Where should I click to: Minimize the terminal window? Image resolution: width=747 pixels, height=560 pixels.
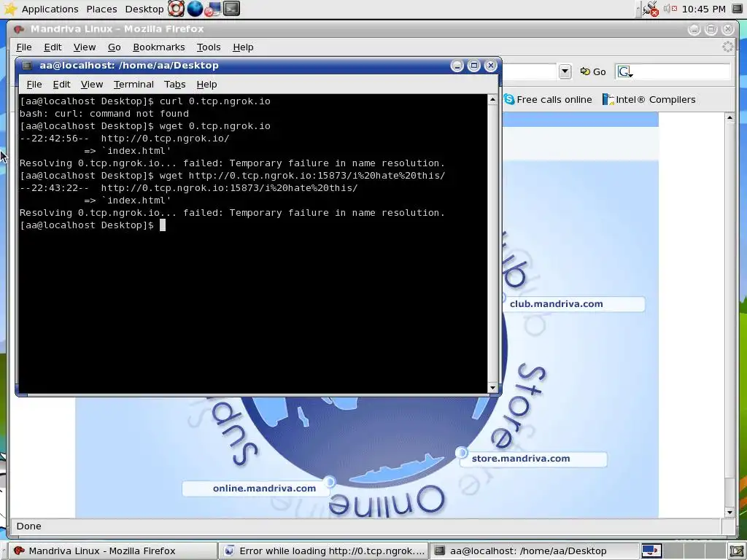(457, 66)
